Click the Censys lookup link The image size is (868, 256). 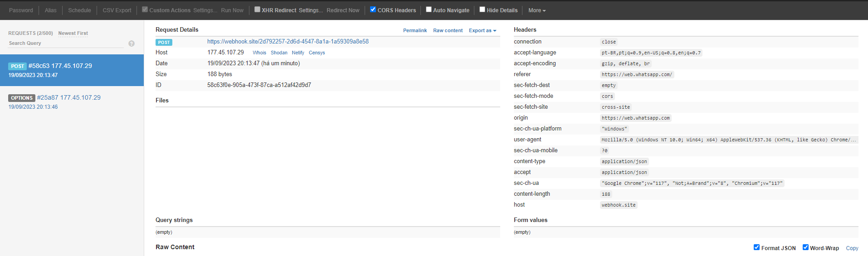point(317,53)
